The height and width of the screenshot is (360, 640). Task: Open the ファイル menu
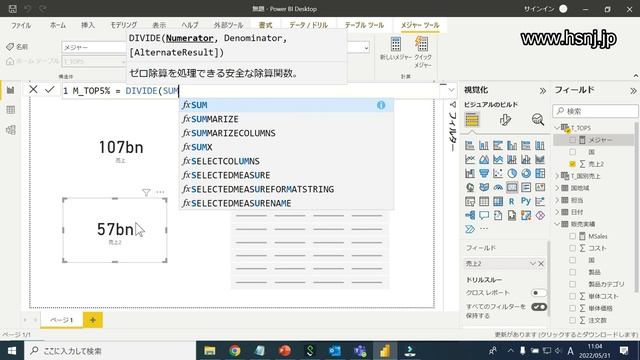point(21,25)
